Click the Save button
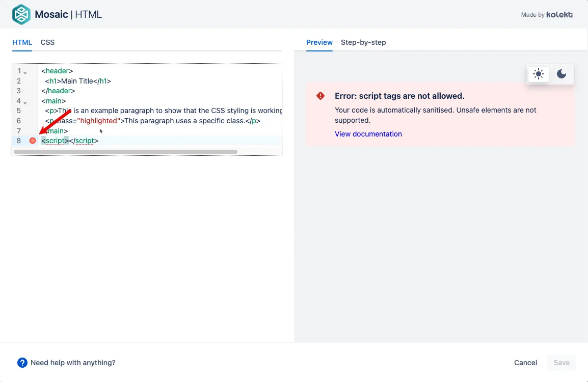The height and width of the screenshot is (382, 588). point(561,363)
